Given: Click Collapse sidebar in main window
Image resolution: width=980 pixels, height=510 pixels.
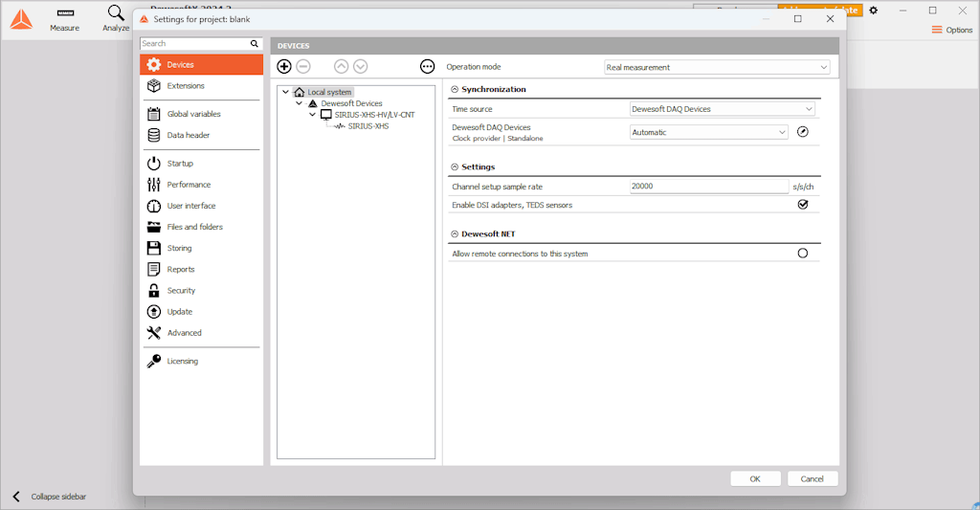Looking at the screenshot, I should tap(50, 497).
